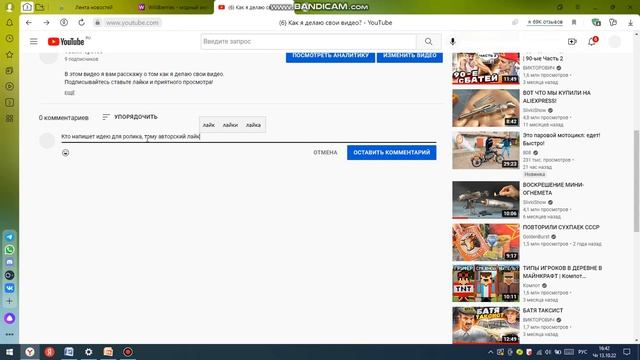Open the Windows action center icon

click(627, 352)
